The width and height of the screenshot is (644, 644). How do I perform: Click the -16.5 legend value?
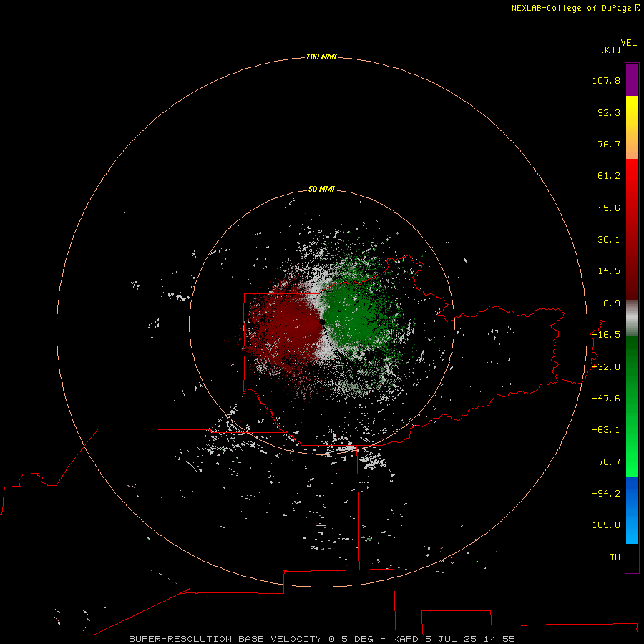pyautogui.click(x=606, y=335)
